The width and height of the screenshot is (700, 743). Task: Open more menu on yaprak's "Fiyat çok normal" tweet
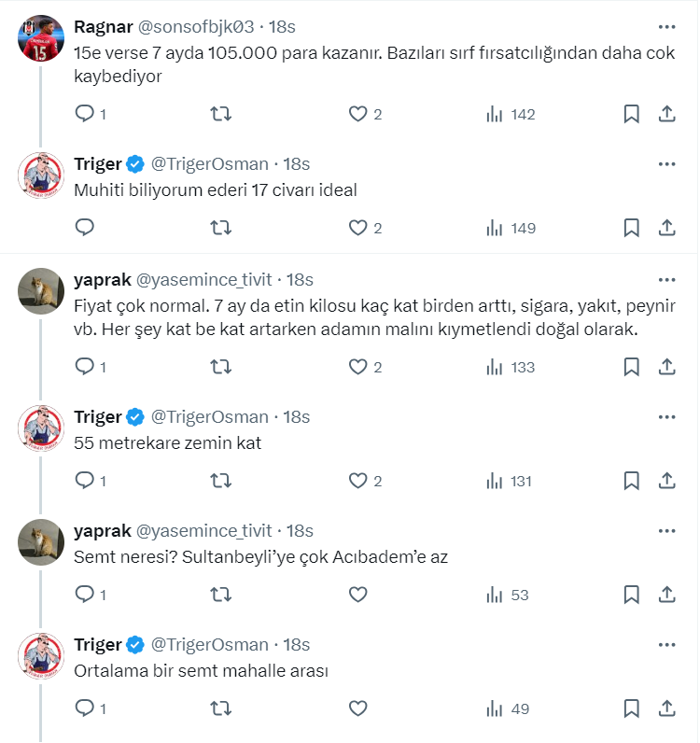pyautogui.click(x=666, y=279)
